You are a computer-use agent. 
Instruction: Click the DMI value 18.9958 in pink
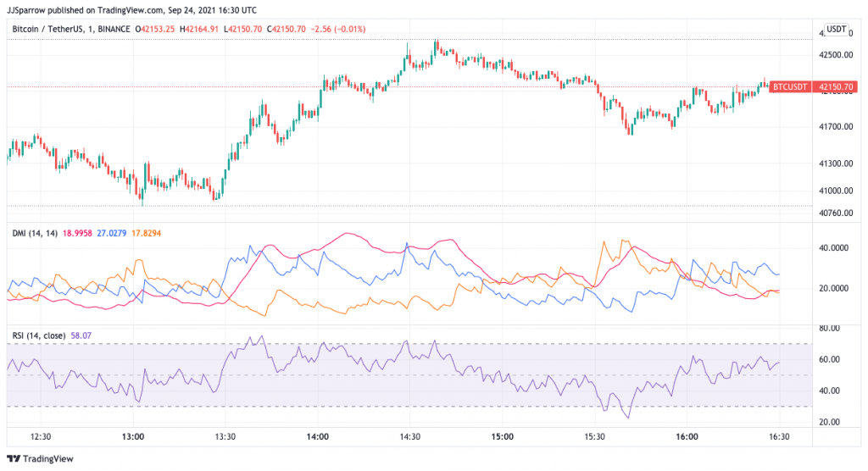tap(77, 234)
